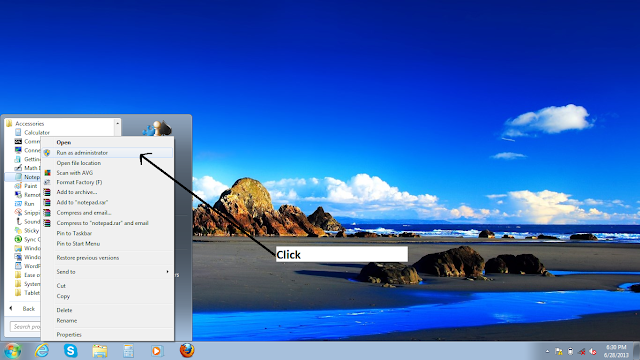Click WinRAR icon beside Add to archive
640x360 pixels.
(47, 192)
